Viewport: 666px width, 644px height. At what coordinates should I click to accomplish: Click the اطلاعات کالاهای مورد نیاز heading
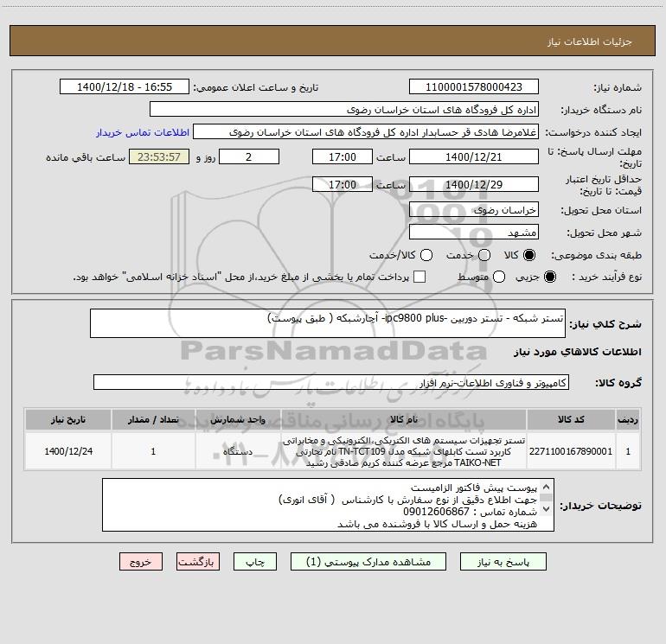tap(578, 352)
